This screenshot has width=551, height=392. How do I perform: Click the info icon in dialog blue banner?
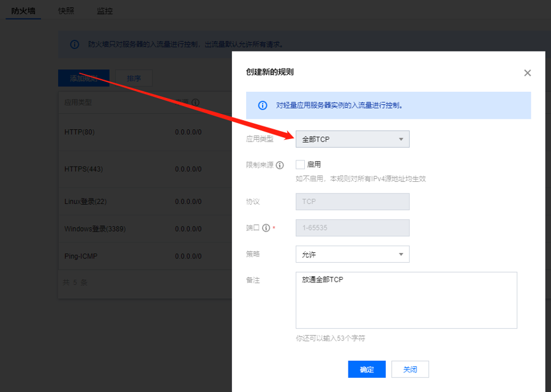(x=263, y=105)
